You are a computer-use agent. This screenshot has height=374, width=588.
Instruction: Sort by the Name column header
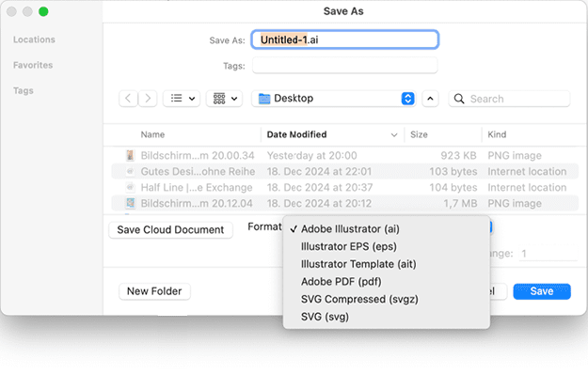pyautogui.click(x=152, y=134)
